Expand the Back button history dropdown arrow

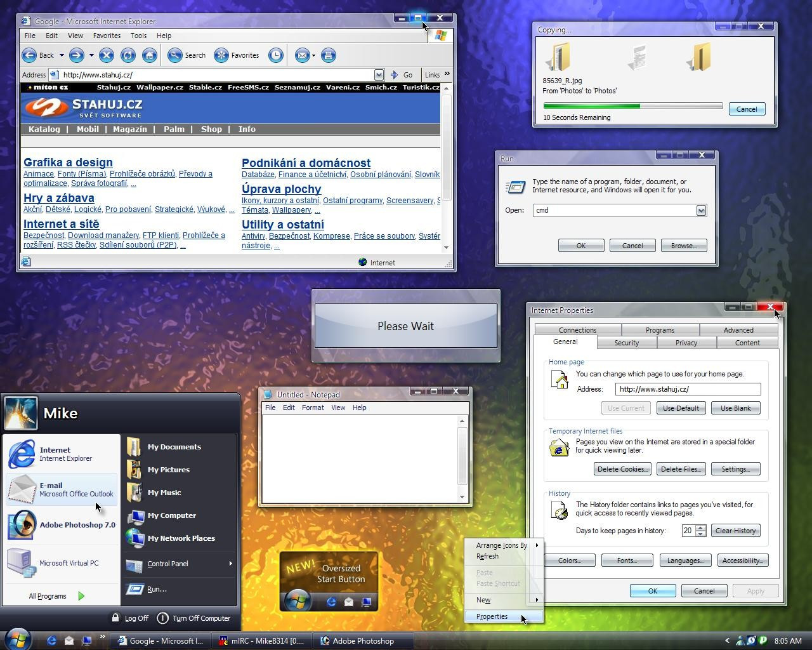point(62,55)
